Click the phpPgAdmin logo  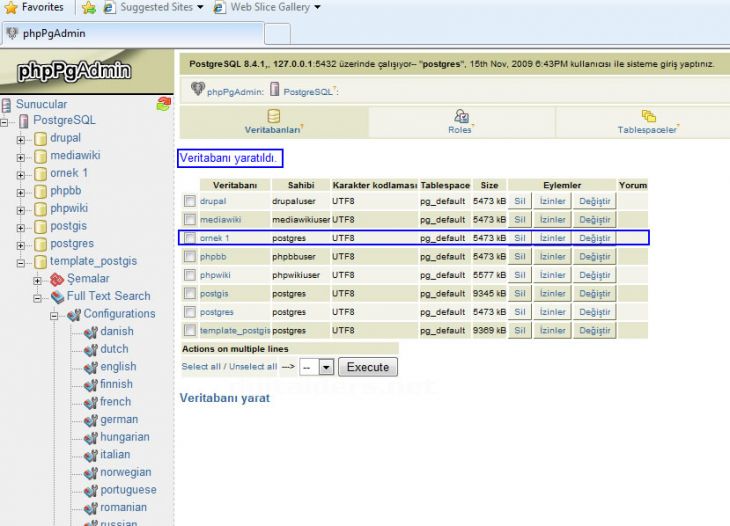click(74, 71)
